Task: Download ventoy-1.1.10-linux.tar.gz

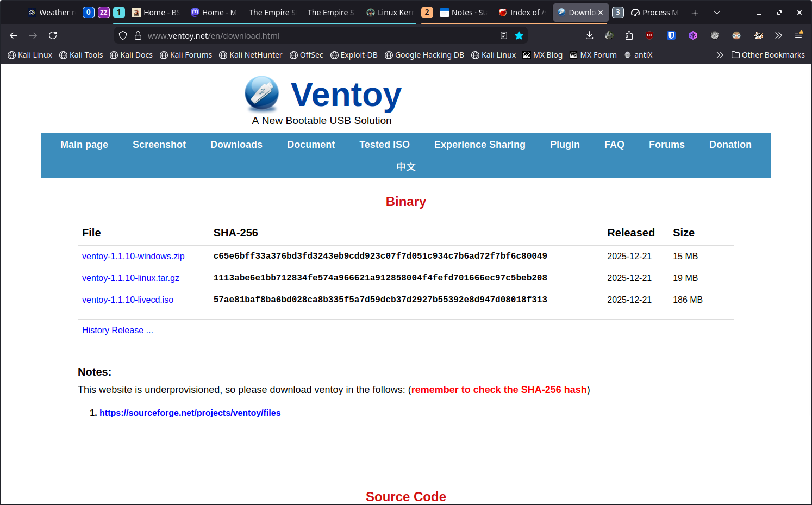Action: tap(130, 278)
